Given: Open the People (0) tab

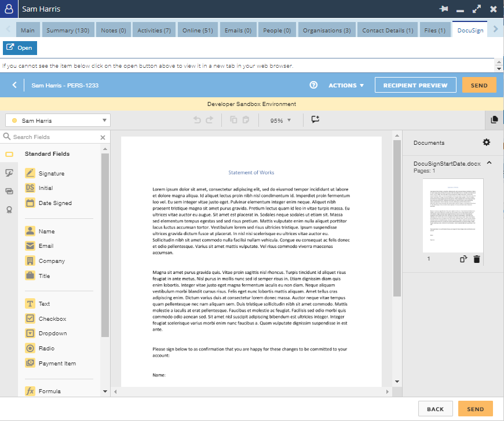Looking at the screenshot, I should coord(277,30).
